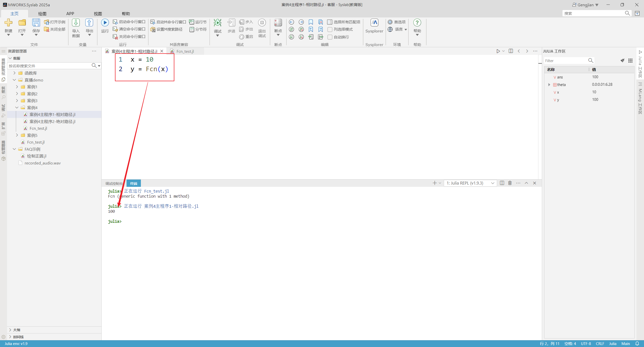
Task: Click 清空命令行窗口 button
Action: pos(129,29)
